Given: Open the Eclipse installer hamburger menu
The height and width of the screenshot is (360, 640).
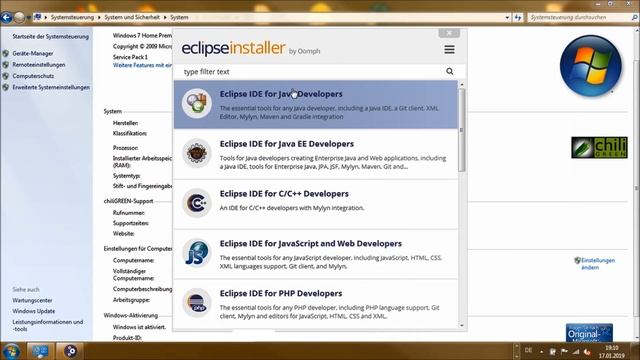Looking at the screenshot, I should [x=449, y=49].
